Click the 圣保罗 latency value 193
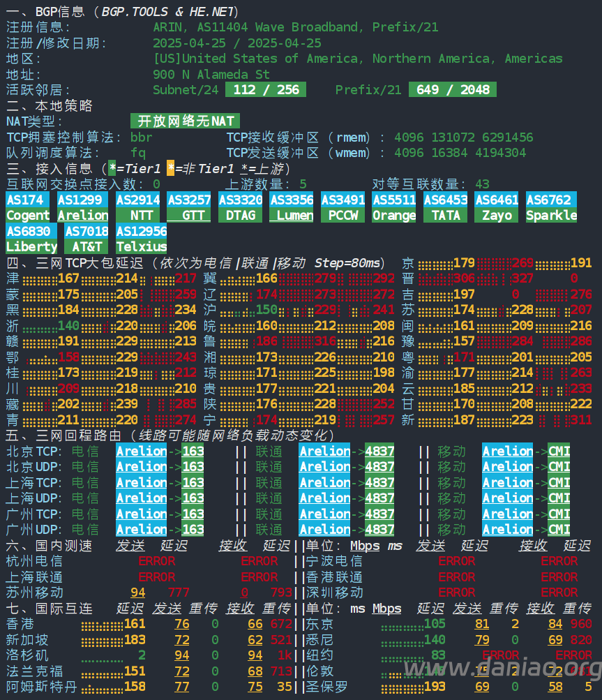The height and width of the screenshot is (700, 602). coord(434,687)
